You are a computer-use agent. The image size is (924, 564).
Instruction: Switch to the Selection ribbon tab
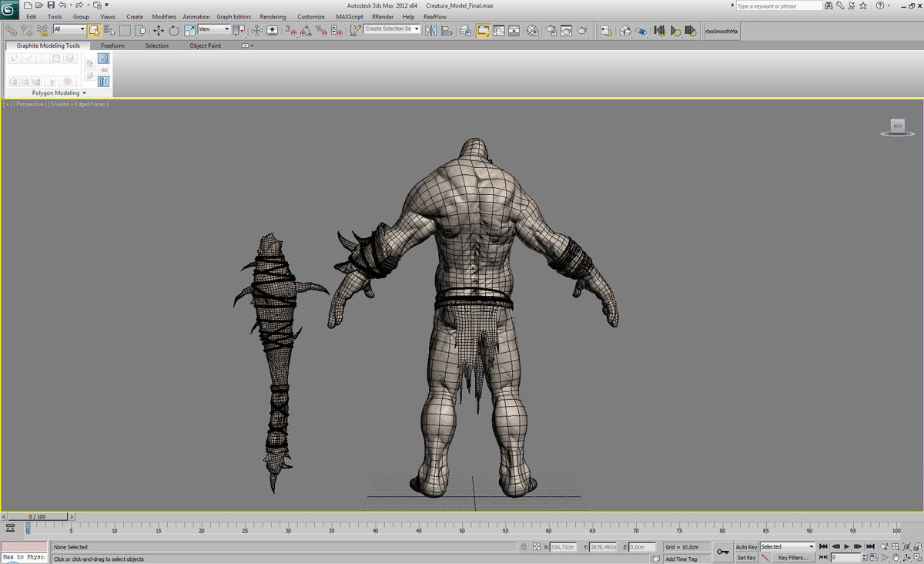[x=156, y=46]
